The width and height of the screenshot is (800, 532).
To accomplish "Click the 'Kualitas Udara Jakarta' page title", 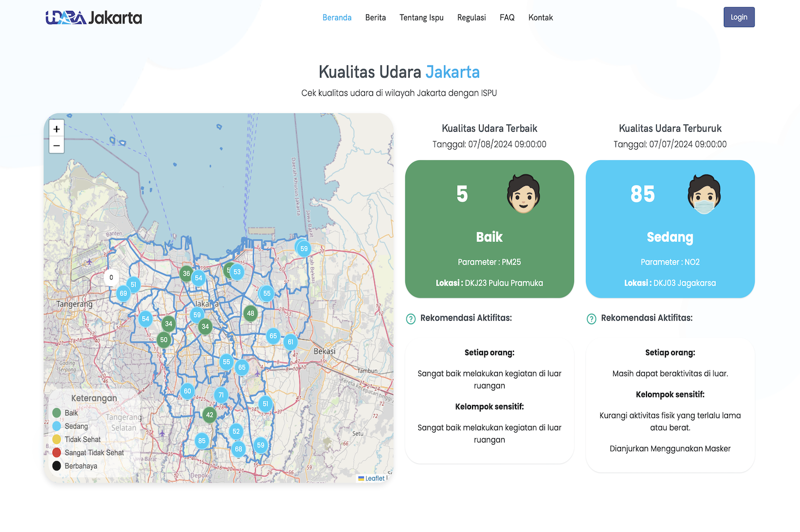I will [399, 72].
